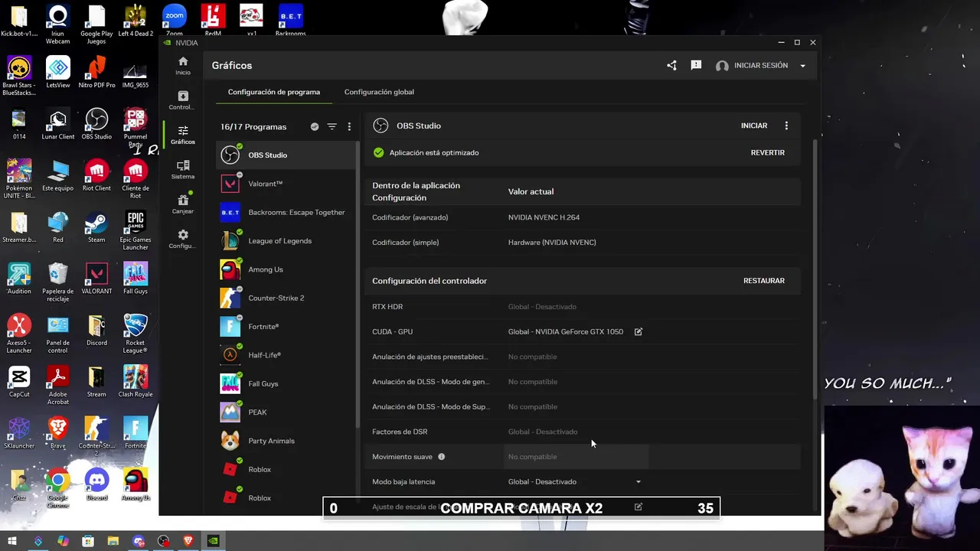980x551 pixels.
Task: Open INICIAR SESIÓN account dropdown arrow
Action: 802,66
